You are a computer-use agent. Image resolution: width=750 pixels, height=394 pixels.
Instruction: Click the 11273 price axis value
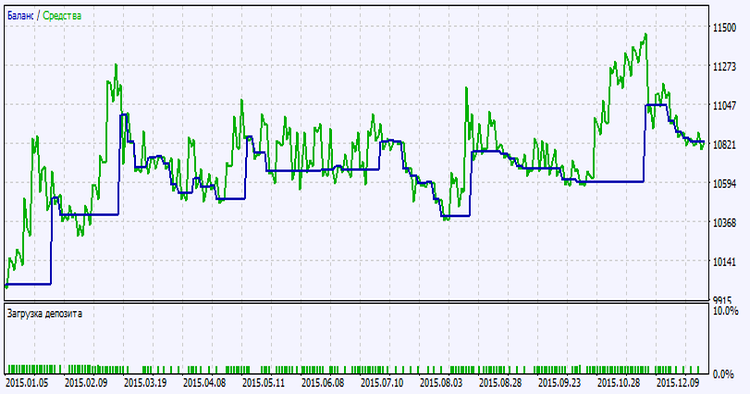point(724,67)
